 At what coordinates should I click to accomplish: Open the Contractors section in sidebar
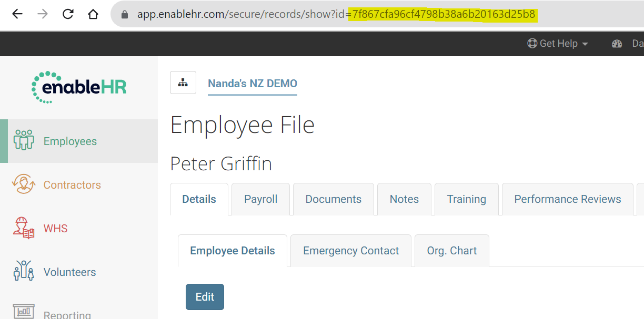[x=79, y=184]
